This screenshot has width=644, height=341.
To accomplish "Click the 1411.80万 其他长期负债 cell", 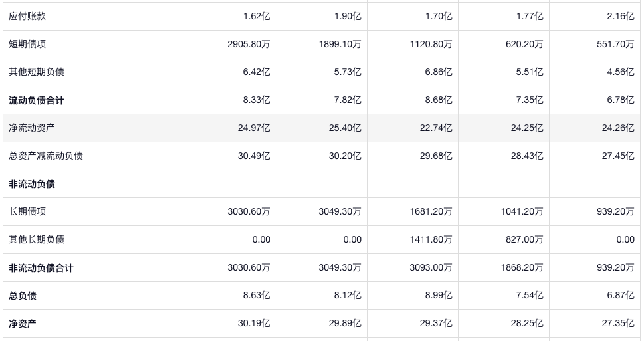I will click(x=431, y=239).
